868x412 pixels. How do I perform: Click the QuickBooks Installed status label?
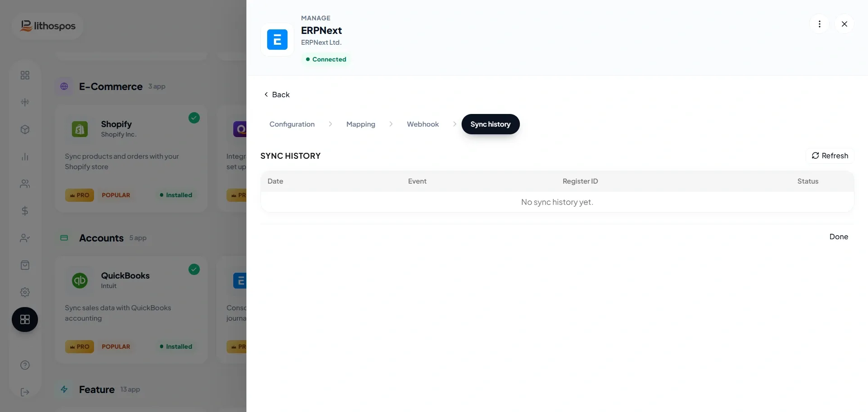click(x=176, y=346)
